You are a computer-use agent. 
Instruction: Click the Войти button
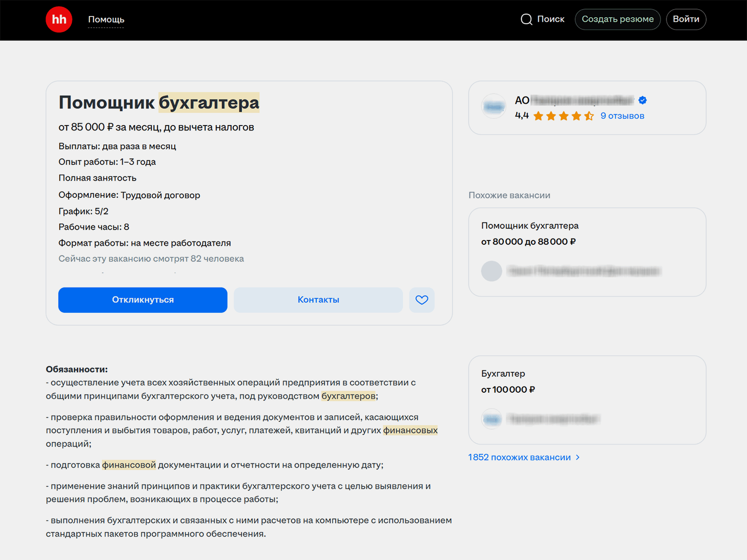pos(685,19)
